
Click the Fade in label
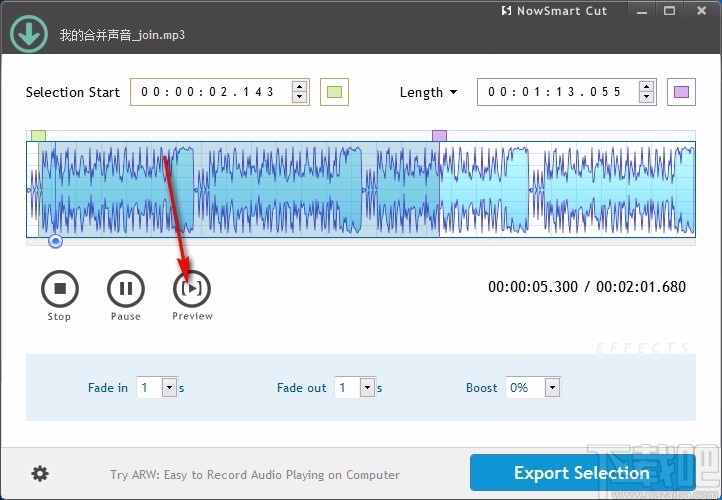[108, 388]
